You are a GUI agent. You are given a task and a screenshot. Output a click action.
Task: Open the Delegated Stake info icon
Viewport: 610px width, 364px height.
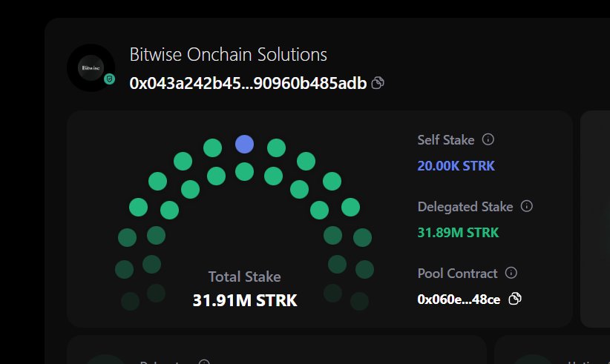(x=527, y=206)
